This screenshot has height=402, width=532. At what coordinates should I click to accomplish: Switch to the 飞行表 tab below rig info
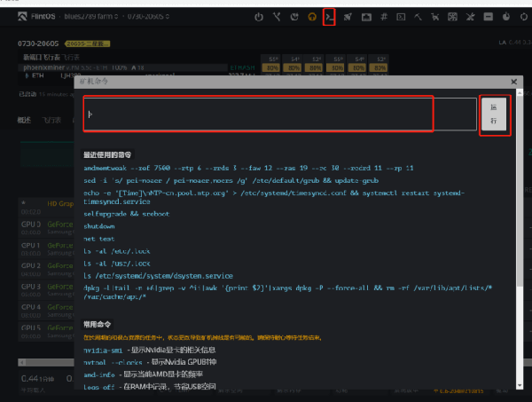click(51, 120)
